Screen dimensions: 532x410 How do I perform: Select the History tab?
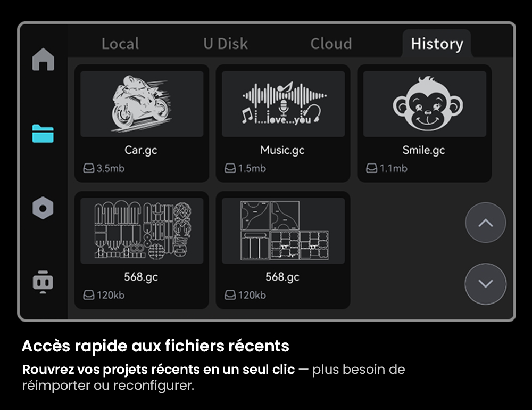437,44
